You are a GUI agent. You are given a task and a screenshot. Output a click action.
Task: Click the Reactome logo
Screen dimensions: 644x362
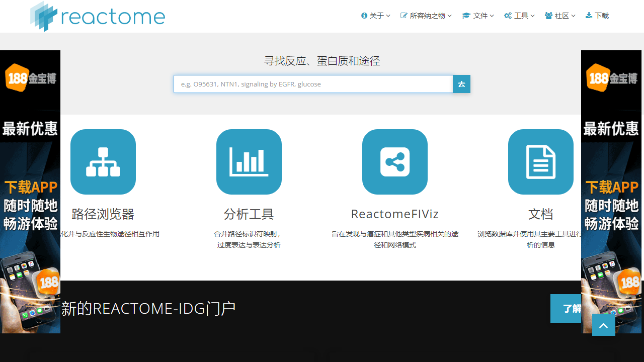[x=98, y=16]
